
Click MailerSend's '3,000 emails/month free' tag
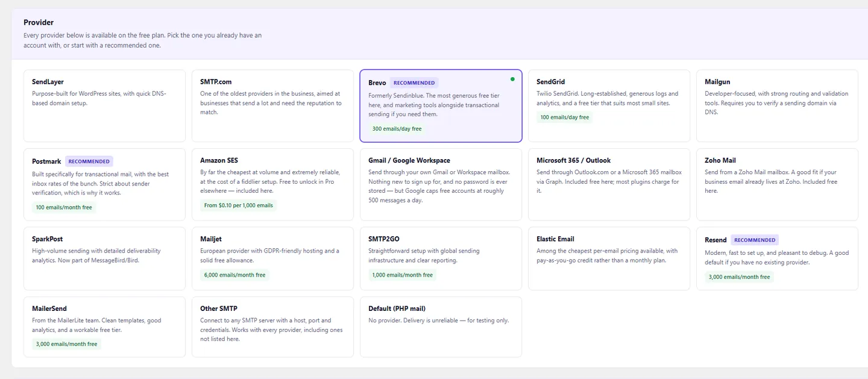[x=66, y=344]
